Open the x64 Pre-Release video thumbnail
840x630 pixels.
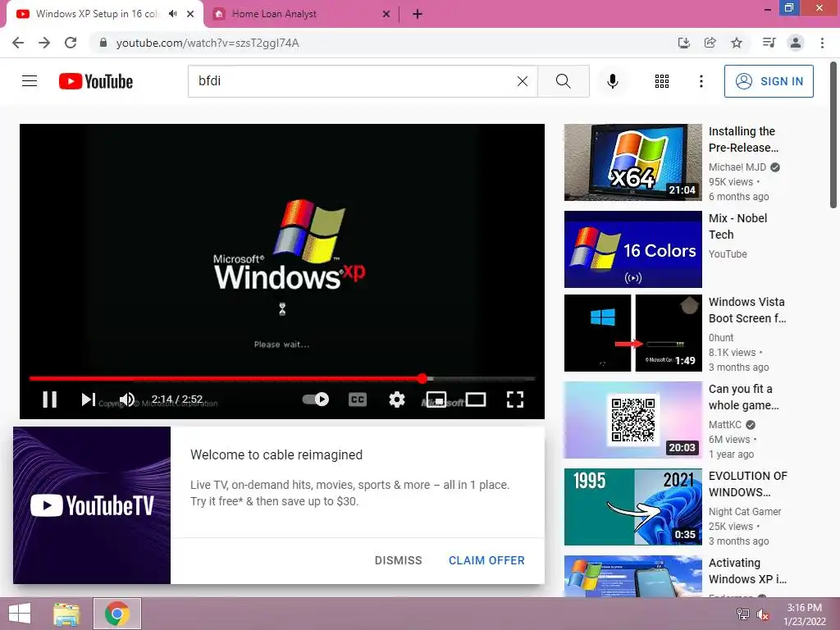[632, 162]
